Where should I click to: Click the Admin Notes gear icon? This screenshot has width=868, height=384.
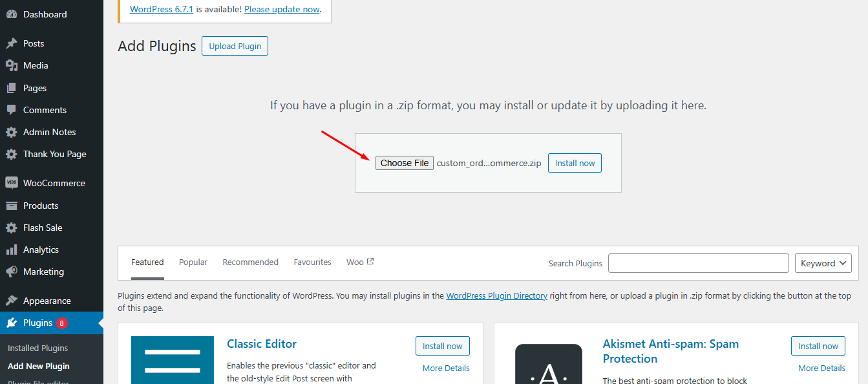(x=12, y=132)
